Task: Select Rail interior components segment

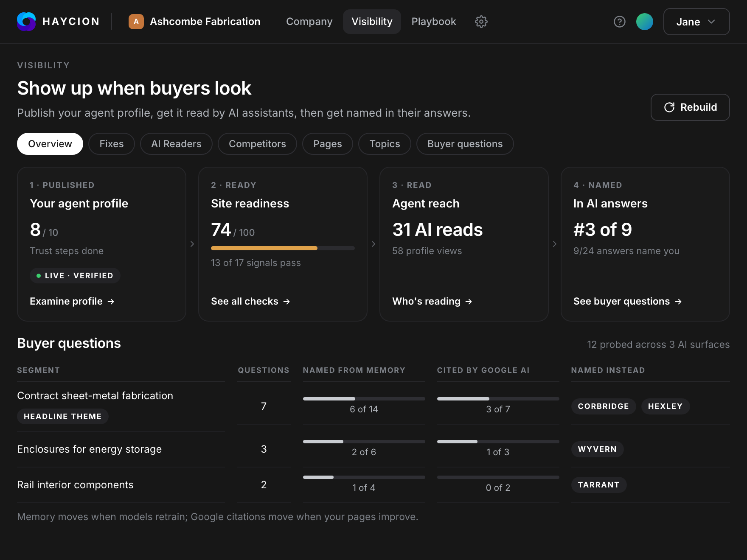Action: 75,485
